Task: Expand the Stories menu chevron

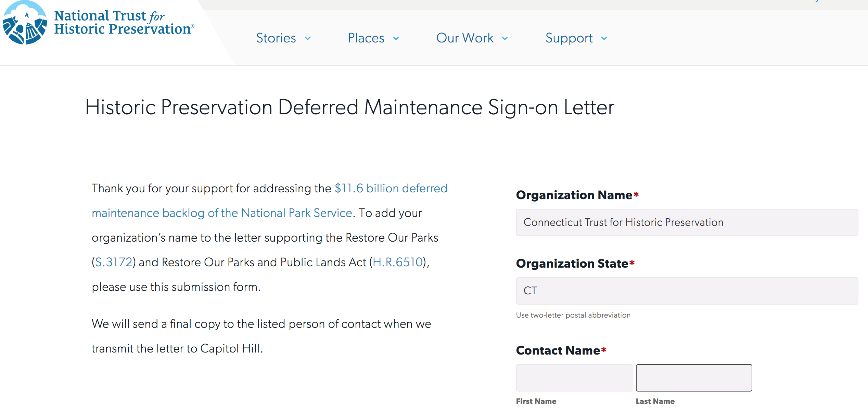Action: pos(308,38)
